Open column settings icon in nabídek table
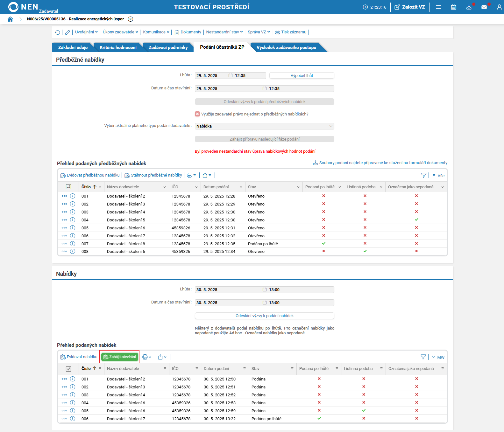This screenshot has height=432, width=504. click(68, 369)
